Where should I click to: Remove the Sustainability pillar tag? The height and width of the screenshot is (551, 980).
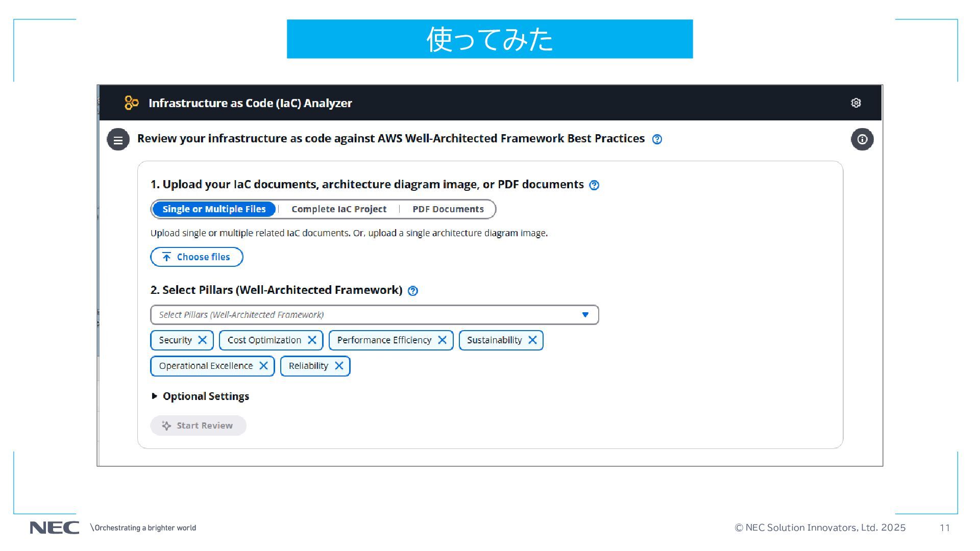click(532, 340)
